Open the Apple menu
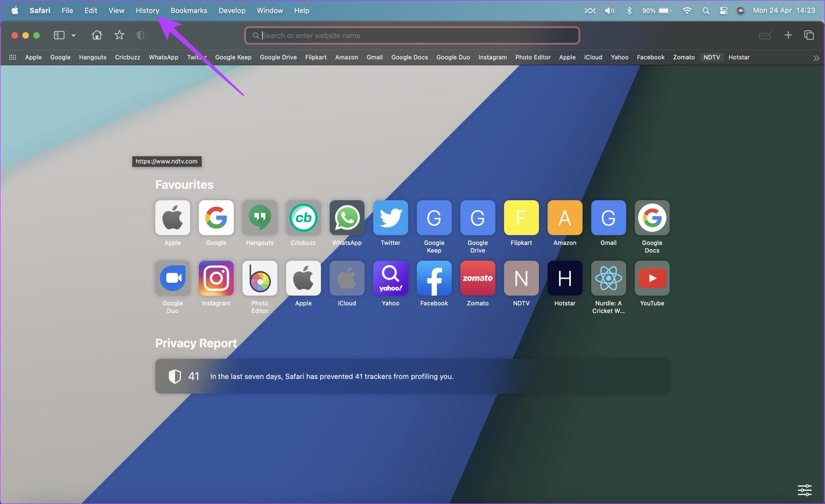 (x=15, y=10)
